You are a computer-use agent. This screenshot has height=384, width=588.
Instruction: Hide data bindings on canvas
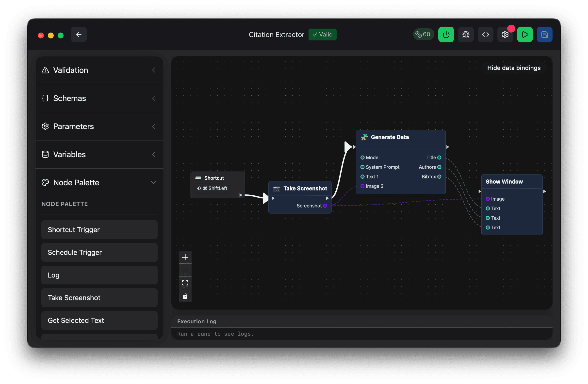[514, 68]
